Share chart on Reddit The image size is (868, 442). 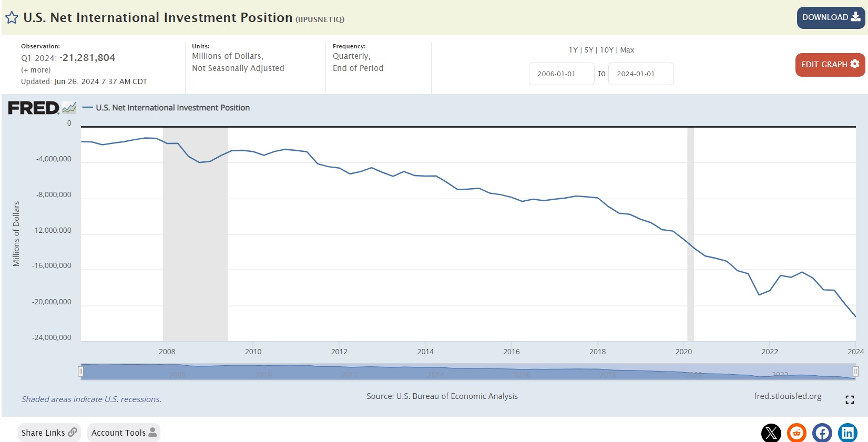tap(796, 433)
